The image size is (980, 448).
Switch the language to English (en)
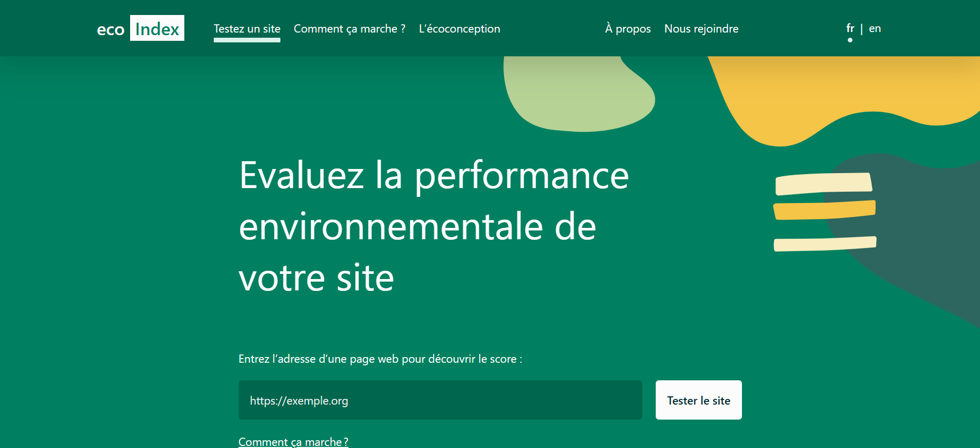875,28
